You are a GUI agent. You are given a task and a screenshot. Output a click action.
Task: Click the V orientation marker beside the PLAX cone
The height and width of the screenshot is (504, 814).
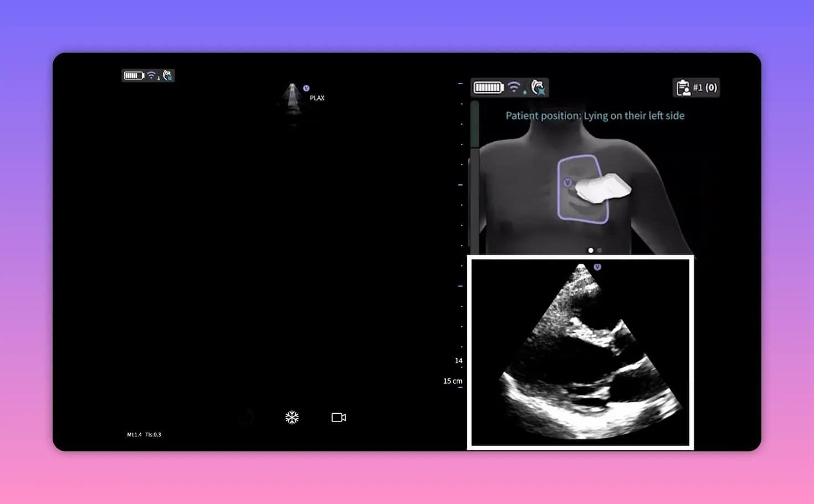306,88
